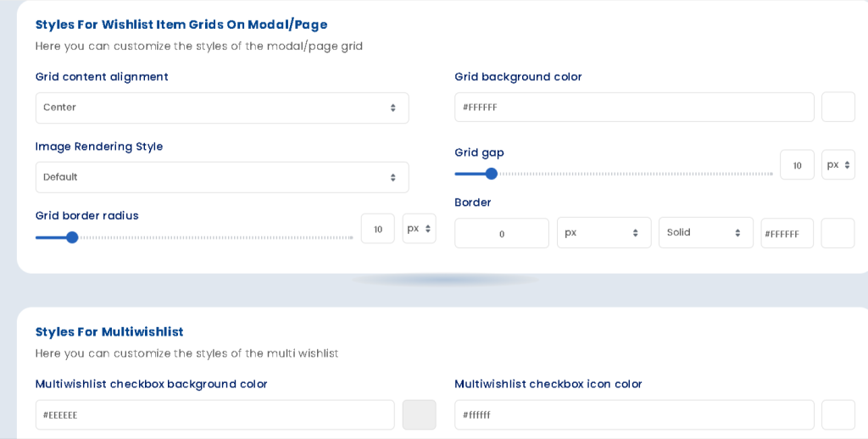The width and height of the screenshot is (868, 439).
Task: Open the Grid border radius unit dropdown
Action: pos(419,229)
